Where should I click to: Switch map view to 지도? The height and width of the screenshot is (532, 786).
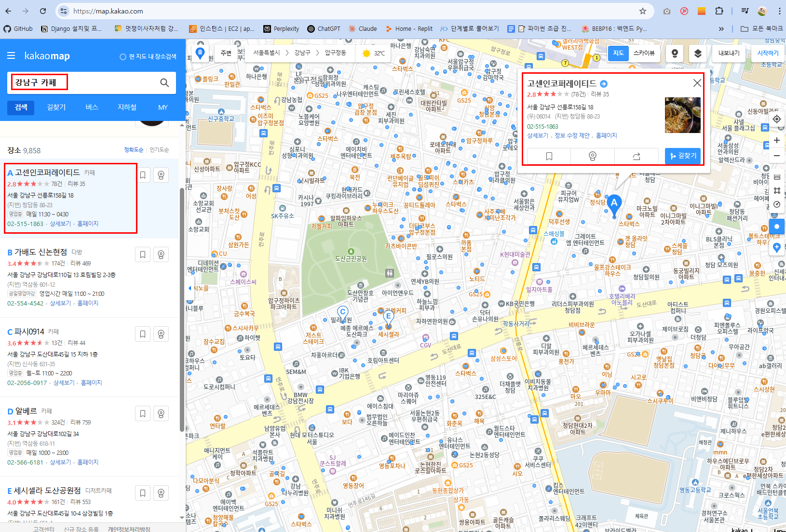pos(618,53)
